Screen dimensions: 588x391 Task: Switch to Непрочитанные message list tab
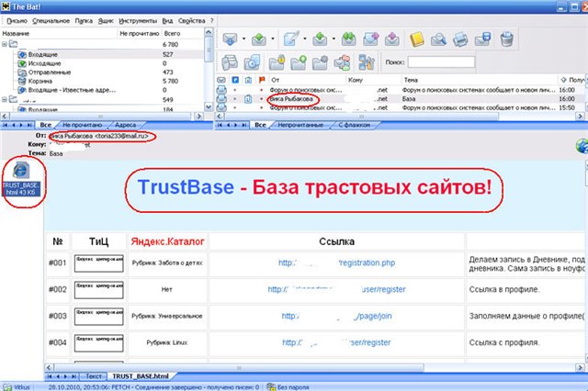coord(300,125)
